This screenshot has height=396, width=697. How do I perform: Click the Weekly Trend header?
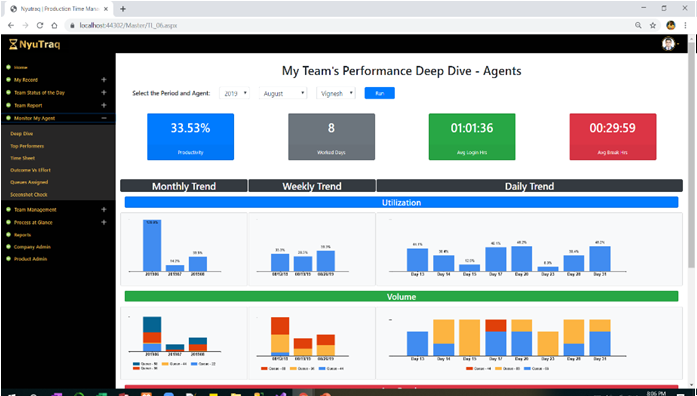[x=312, y=186]
